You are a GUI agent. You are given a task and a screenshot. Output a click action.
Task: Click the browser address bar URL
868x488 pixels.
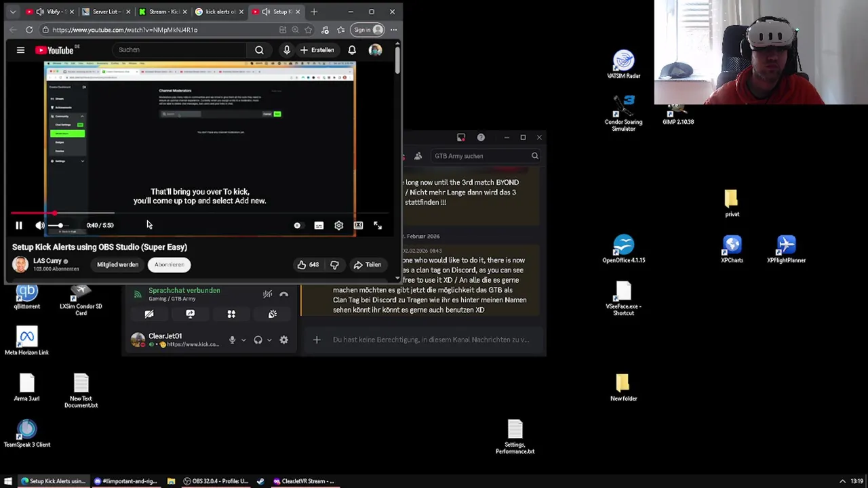coord(125,30)
